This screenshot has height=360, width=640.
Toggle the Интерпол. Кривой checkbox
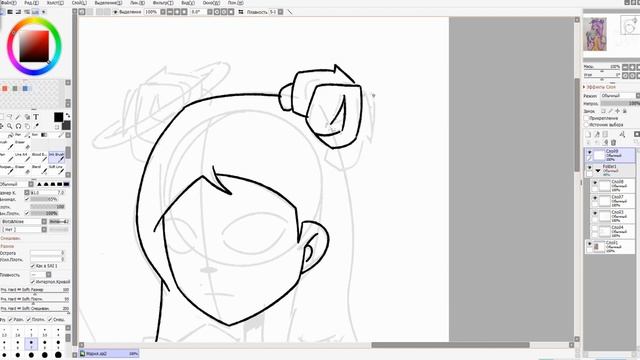pyautogui.click(x=33, y=282)
